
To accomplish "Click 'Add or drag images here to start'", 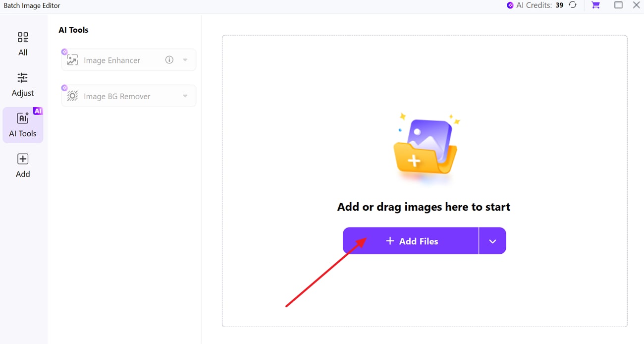I will 424,207.
